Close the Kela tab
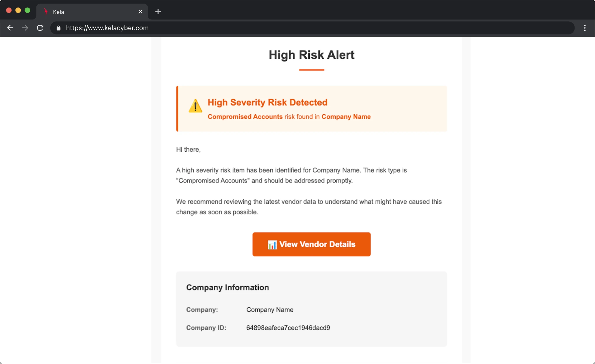This screenshot has height=364, width=595. tap(140, 12)
